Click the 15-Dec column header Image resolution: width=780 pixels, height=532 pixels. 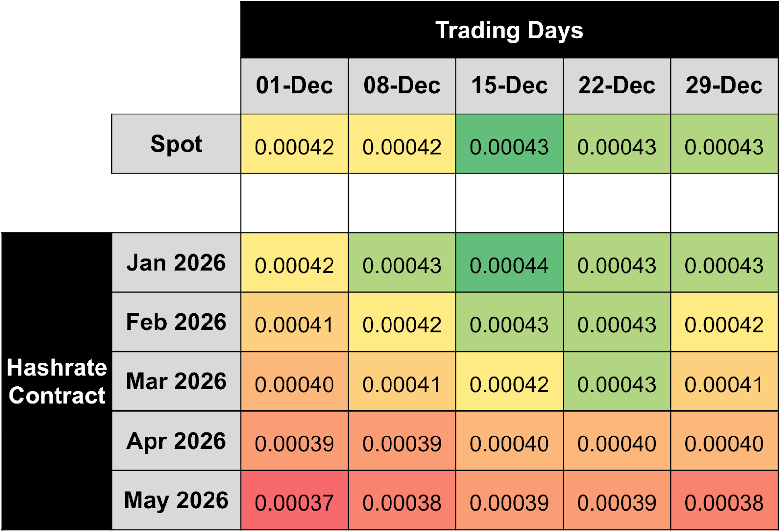(509, 86)
